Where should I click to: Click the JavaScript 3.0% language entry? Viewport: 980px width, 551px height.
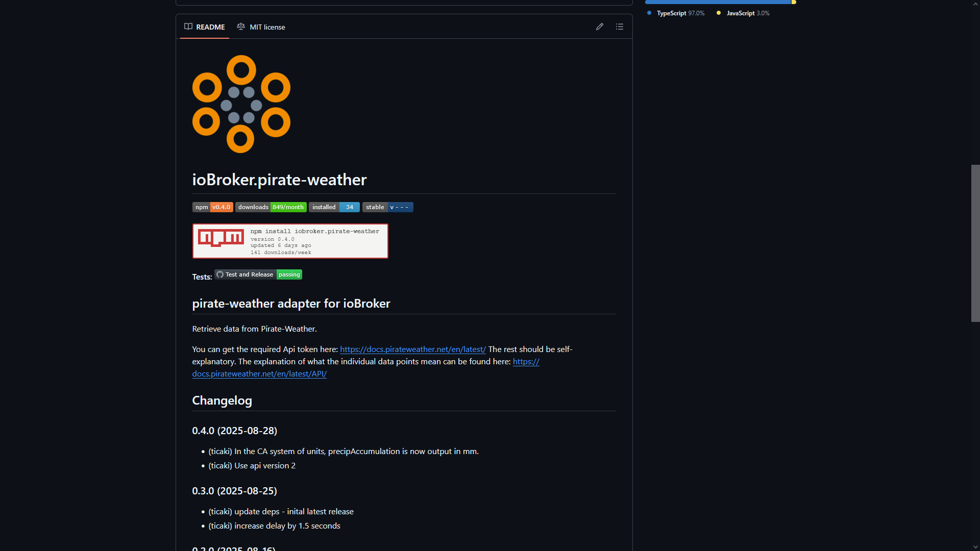tap(743, 13)
